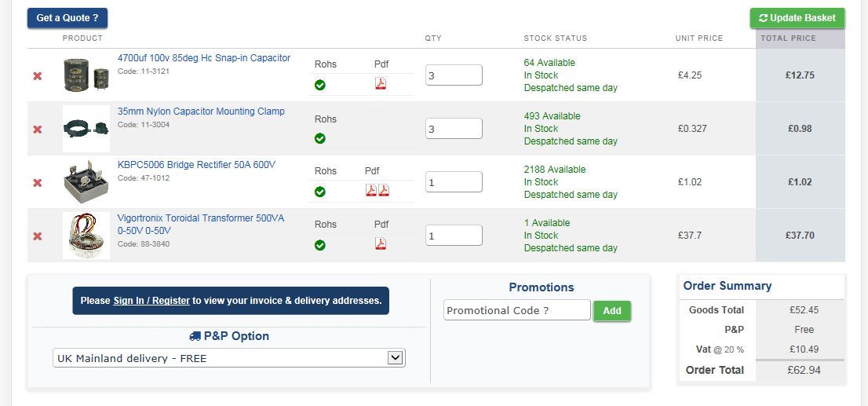
Task: Delete the Nylon Mounting Clamp row
Action: pos(37,130)
